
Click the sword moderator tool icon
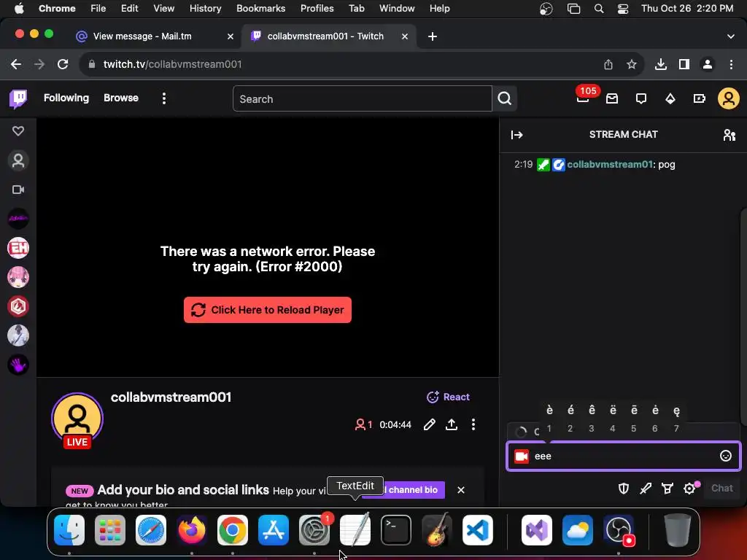(x=646, y=489)
